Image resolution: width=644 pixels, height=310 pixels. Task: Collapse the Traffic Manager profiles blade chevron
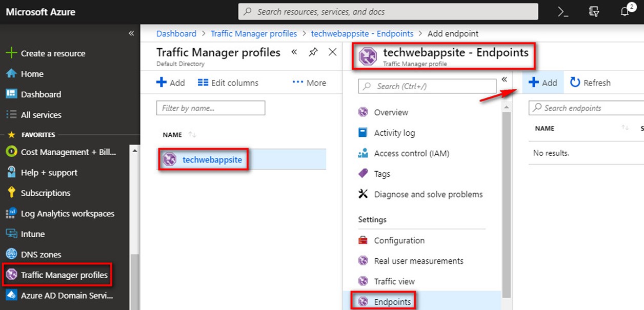point(294,52)
